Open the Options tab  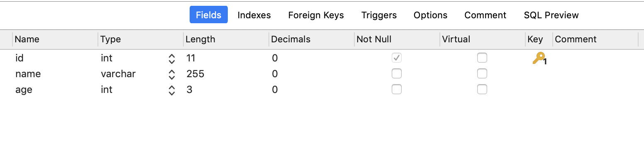pos(430,15)
